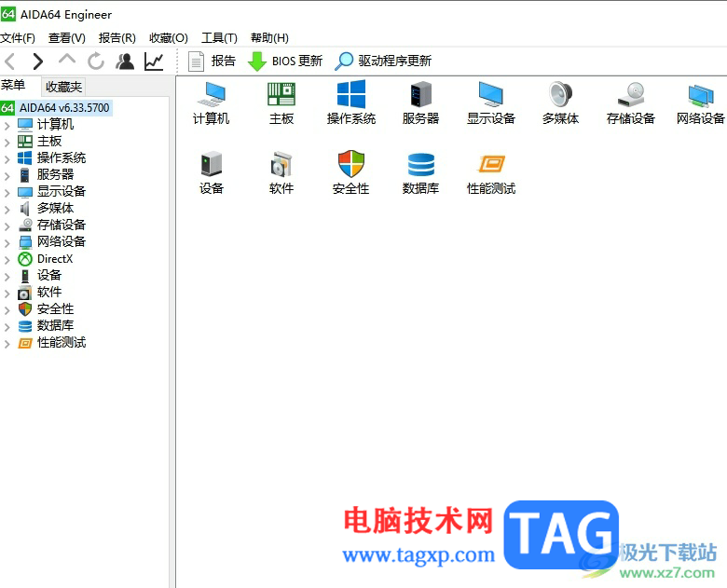Open the 帮助(H) menu
Screen dimensions: 727x588
(x=269, y=38)
